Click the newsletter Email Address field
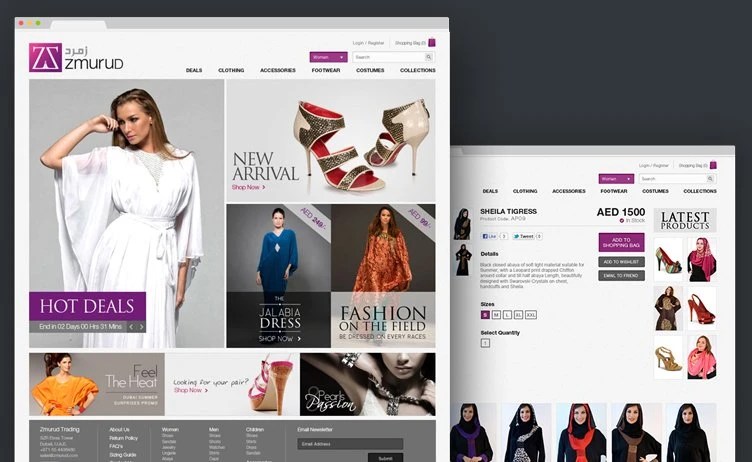 [350, 444]
